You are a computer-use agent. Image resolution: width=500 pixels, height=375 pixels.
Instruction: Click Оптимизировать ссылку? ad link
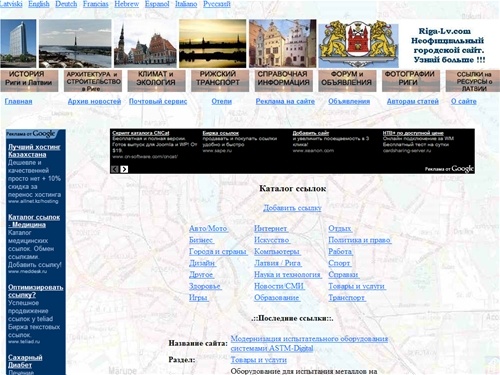coord(36,291)
